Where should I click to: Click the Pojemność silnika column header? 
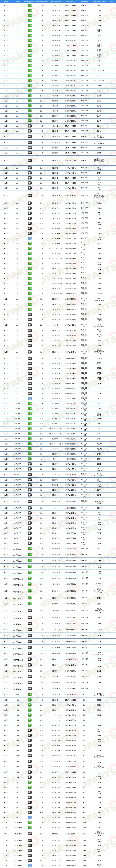(42, 1)
